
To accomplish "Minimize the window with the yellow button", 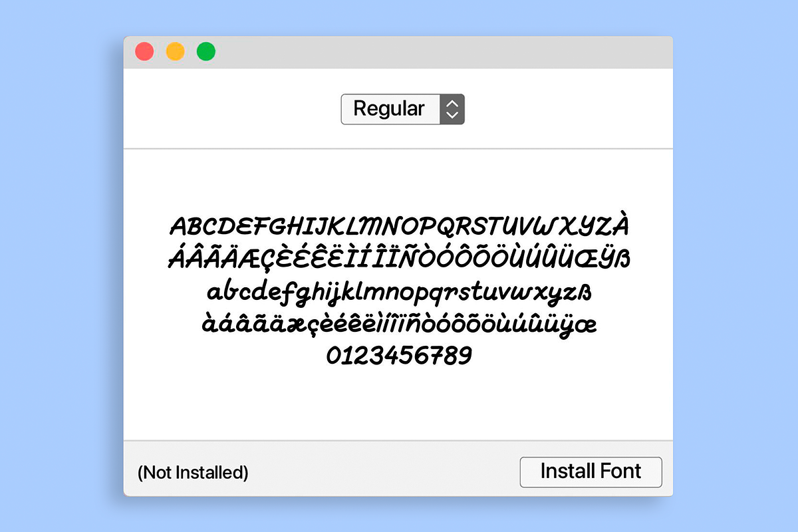I will [175, 52].
